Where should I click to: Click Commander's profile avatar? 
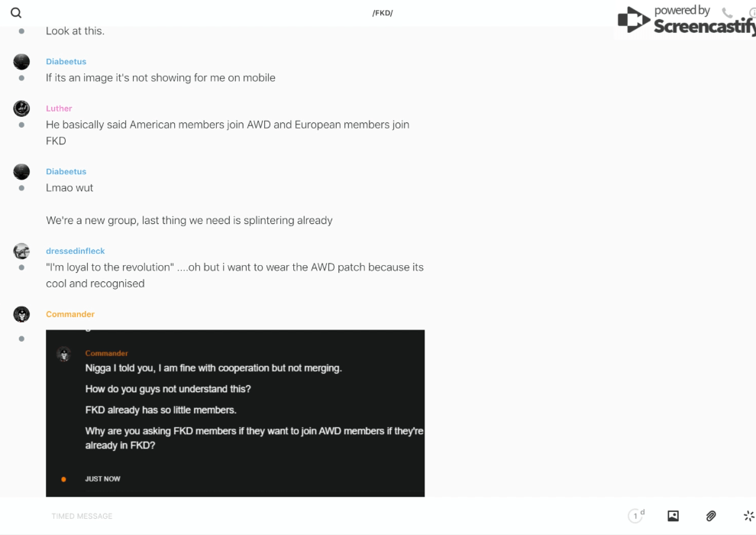click(x=21, y=314)
